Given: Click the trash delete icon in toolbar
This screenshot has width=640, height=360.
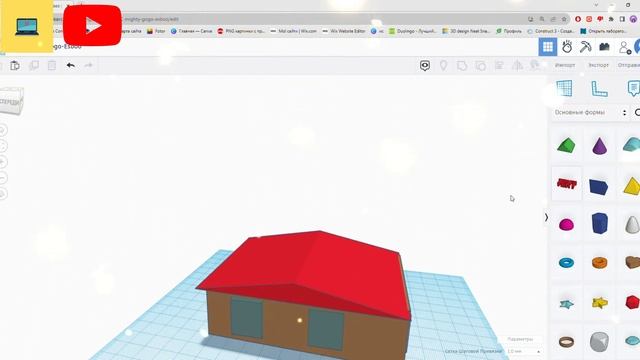Looking at the screenshot, I should [52, 65].
